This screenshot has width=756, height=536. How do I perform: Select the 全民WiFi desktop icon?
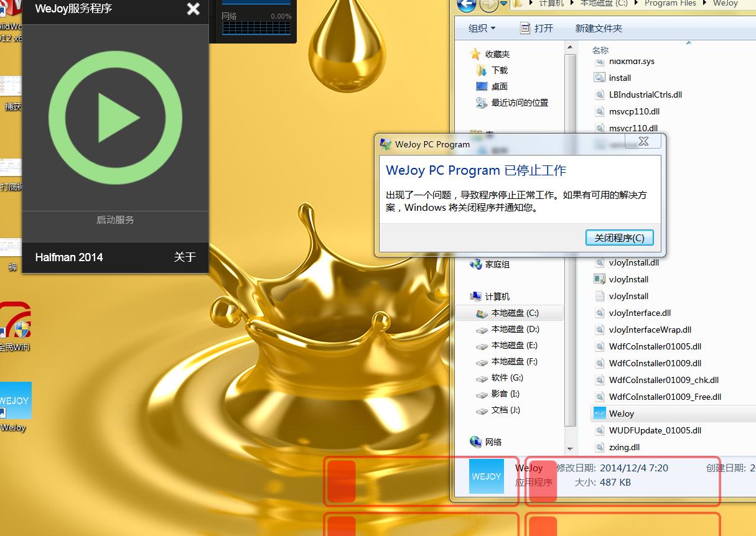(14, 327)
